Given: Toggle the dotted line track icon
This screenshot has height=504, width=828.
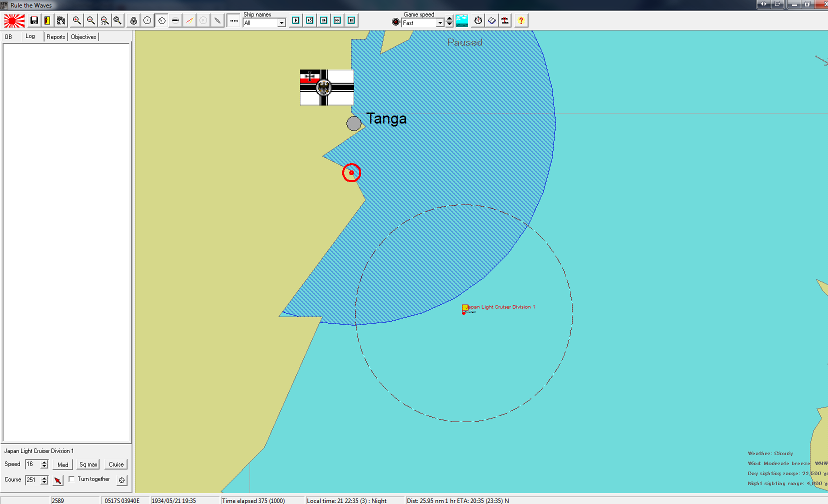Looking at the screenshot, I should (x=233, y=20).
